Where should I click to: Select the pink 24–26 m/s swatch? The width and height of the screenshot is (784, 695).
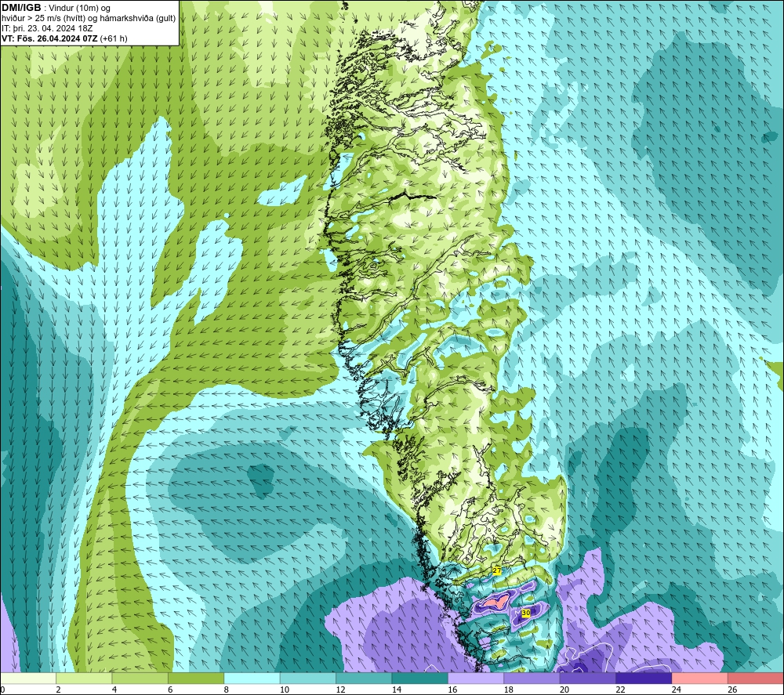[700, 679]
